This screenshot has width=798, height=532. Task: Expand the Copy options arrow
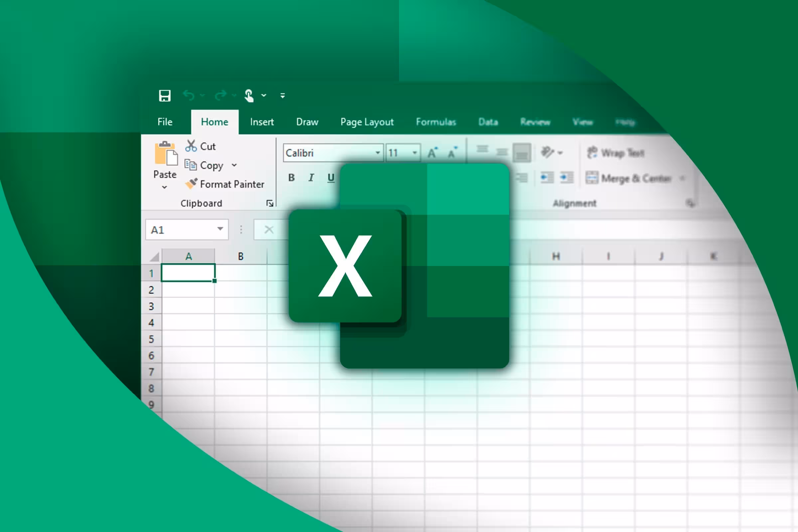click(x=234, y=165)
